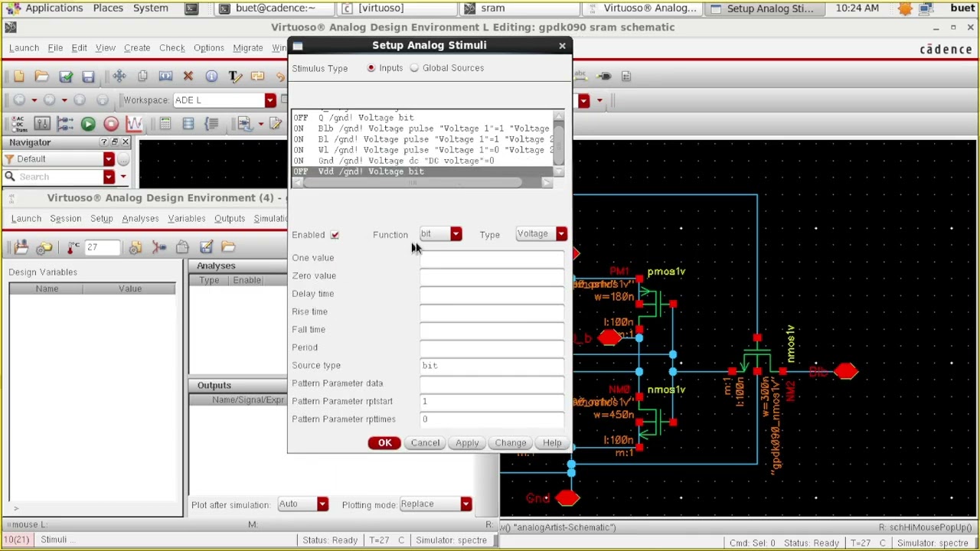Click the Copy tool icon

pyautogui.click(x=142, y=77)
